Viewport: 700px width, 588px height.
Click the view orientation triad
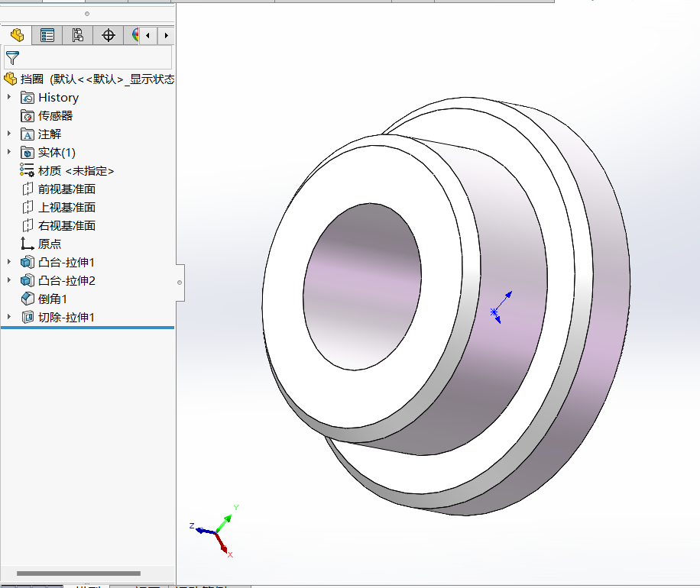pyautogui.click(x=214, y=531)
